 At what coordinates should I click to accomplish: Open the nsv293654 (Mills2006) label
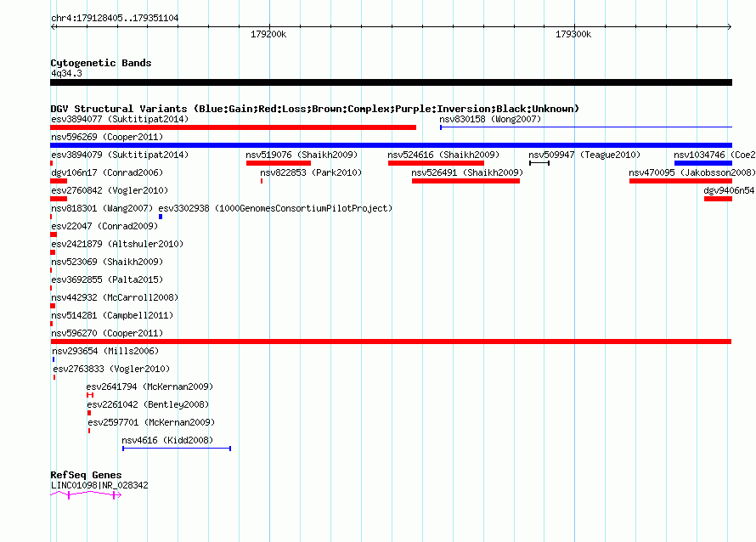pyautogui.click(x=105, y=351)
